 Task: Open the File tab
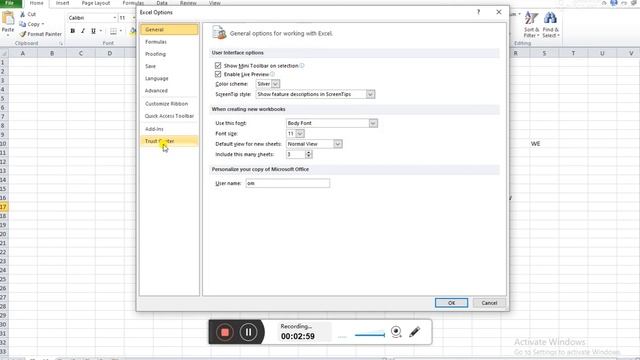(x=11, y=3)
